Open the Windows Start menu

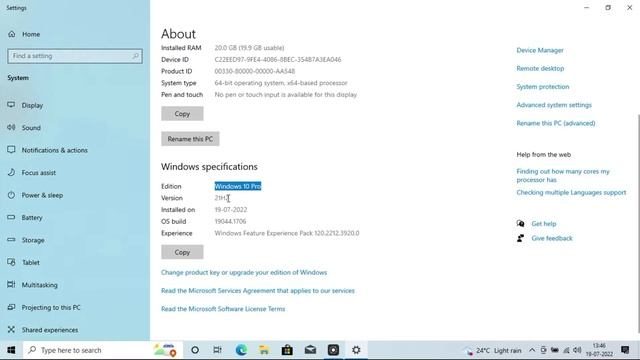coord(11,350)
